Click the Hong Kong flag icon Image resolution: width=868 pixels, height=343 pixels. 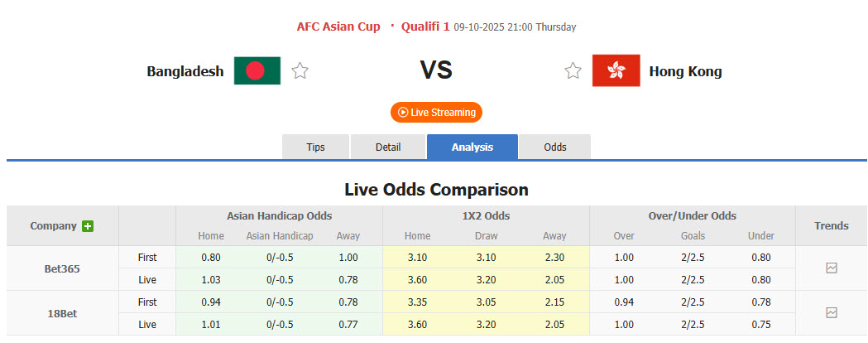[616, 71]
